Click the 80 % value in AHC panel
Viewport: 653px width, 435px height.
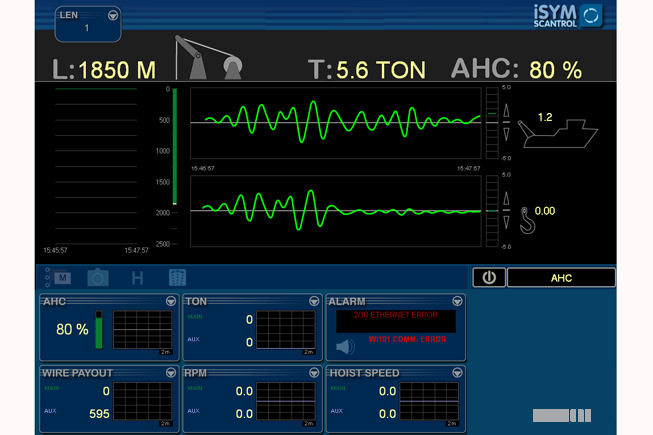[72, 329]
